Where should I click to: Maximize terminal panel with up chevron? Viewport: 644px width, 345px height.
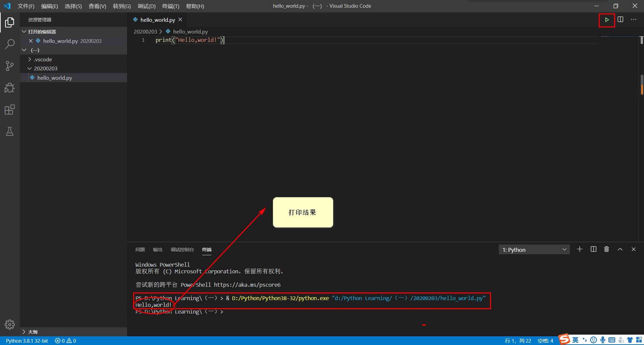[620, 249]
